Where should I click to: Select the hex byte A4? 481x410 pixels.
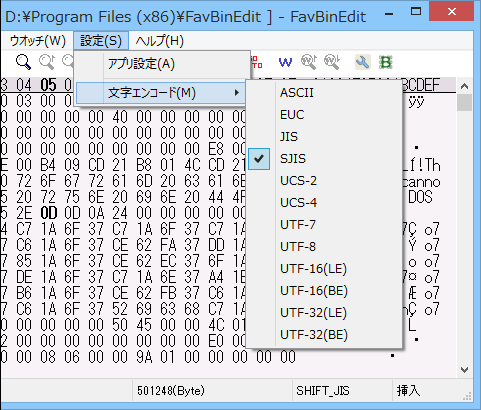point(216,277)
